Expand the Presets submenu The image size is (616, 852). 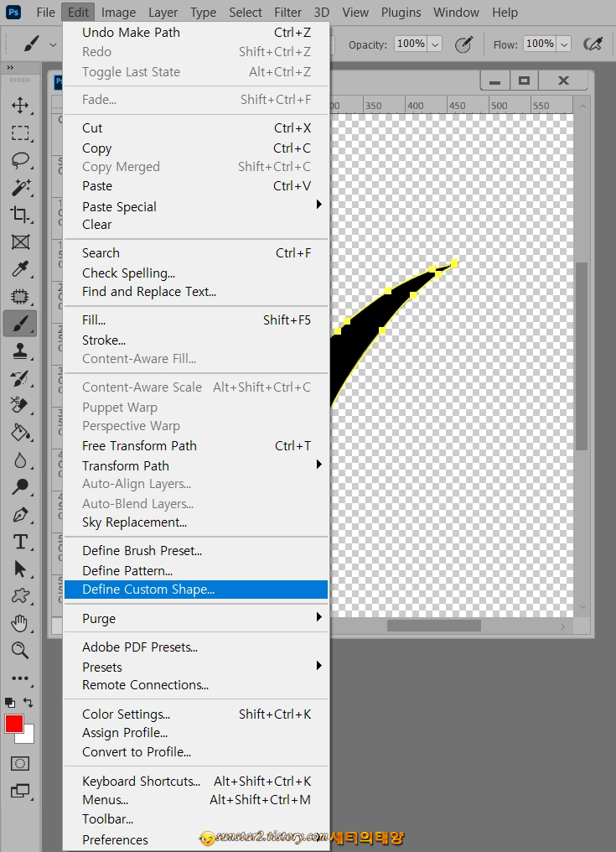point(319,666)
